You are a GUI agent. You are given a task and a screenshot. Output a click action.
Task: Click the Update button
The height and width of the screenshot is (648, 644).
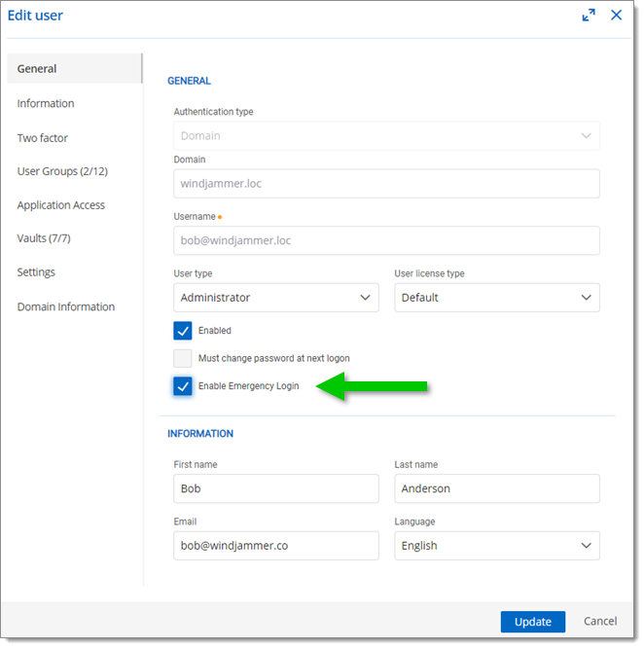pos(533,622)
